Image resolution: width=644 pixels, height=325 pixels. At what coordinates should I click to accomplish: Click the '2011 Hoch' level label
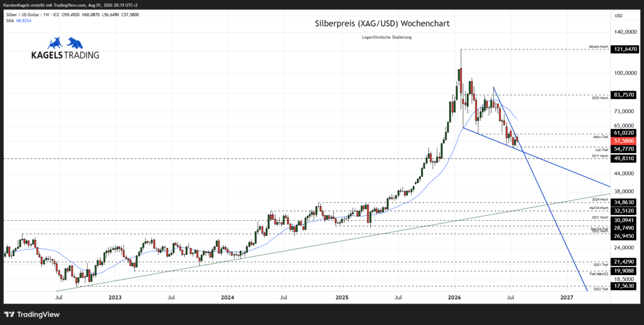(x=599, y=156)
